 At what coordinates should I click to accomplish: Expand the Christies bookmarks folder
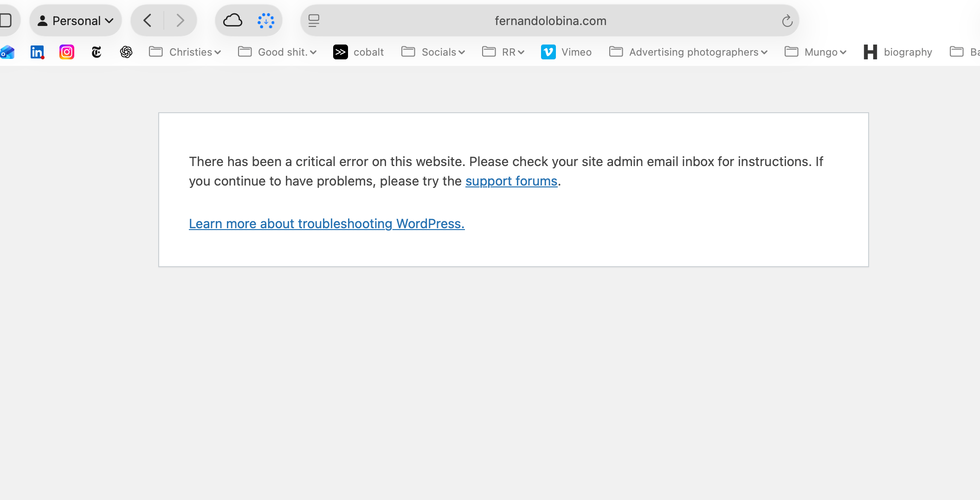pos(185,52)
